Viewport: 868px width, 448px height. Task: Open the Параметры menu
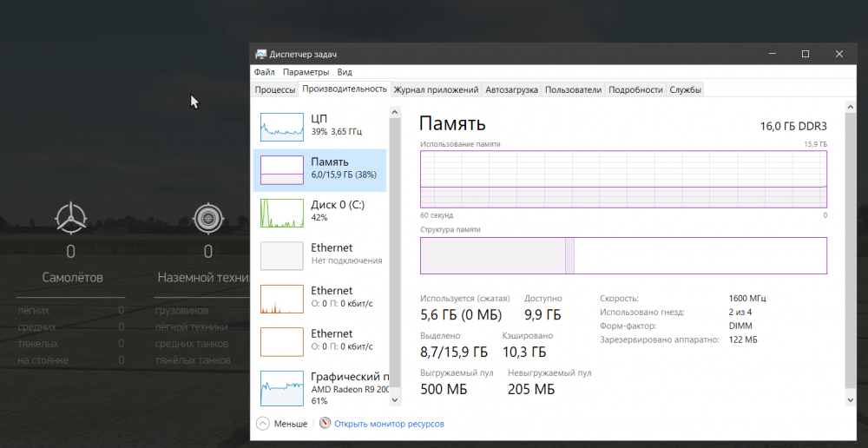pyautogui.click(x=306, y=72)
